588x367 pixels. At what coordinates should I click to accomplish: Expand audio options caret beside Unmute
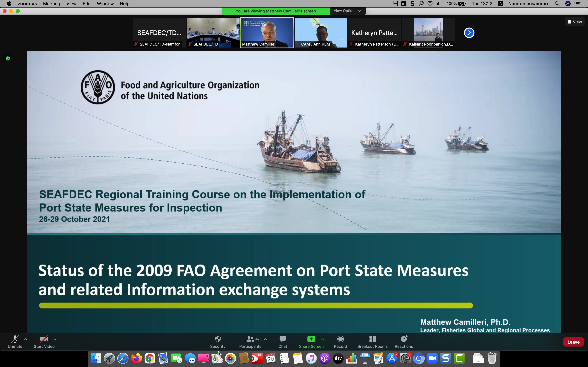[x=26, y=339]
